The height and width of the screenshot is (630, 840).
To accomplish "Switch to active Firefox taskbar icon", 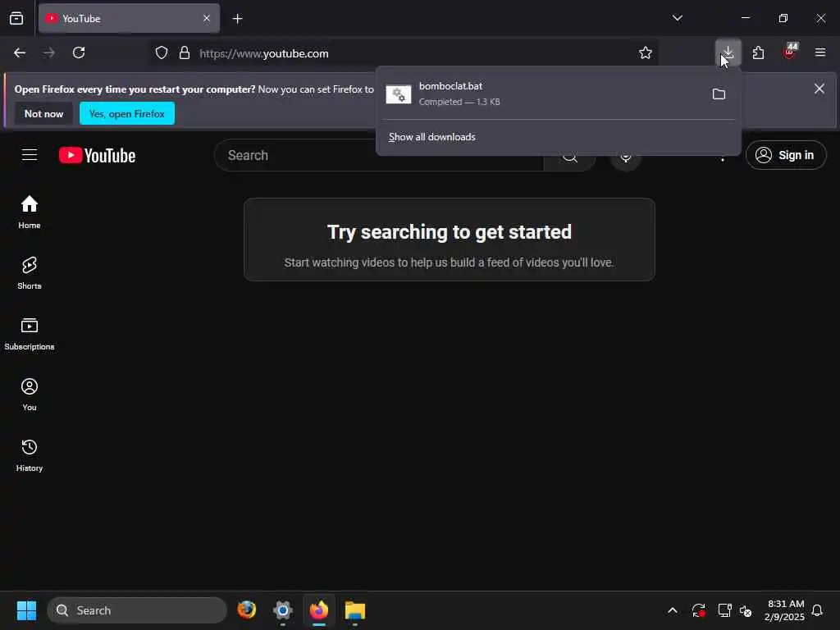I will pos(319,610).
